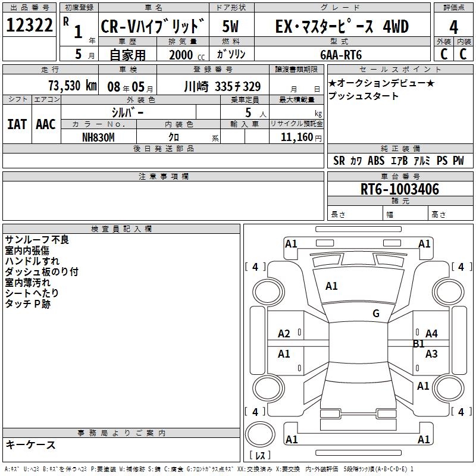Viewport: 476px width, 476px height.
Task: Click the shift type "IAT"
Action: click(x=17, y=124)
